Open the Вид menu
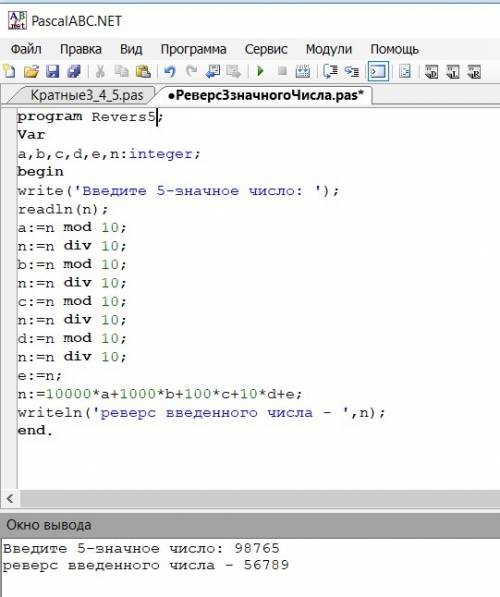 point(131,49)
